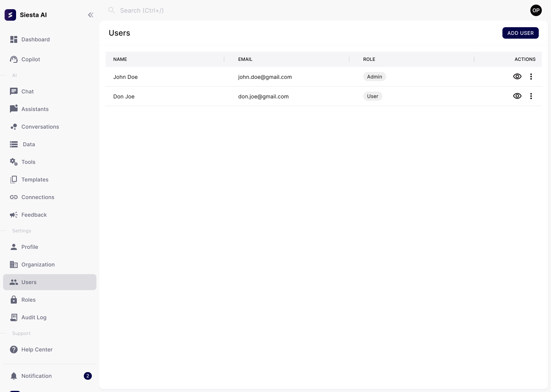This screenshot has width=551, height=392.
Task: Sort table by NAME column header
Action: (120, 59)
